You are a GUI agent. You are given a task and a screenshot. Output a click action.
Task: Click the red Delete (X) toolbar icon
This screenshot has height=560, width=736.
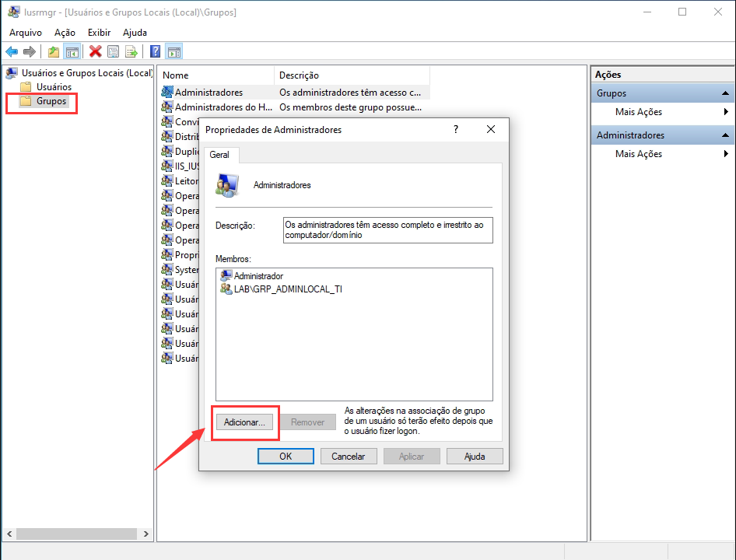[94, 51]
